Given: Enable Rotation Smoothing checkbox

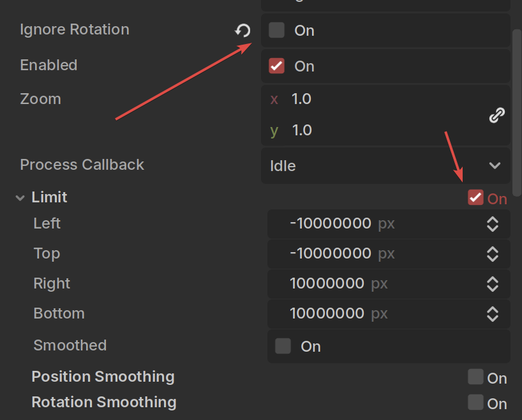Looking at the screenshot, I should point(475,402).
